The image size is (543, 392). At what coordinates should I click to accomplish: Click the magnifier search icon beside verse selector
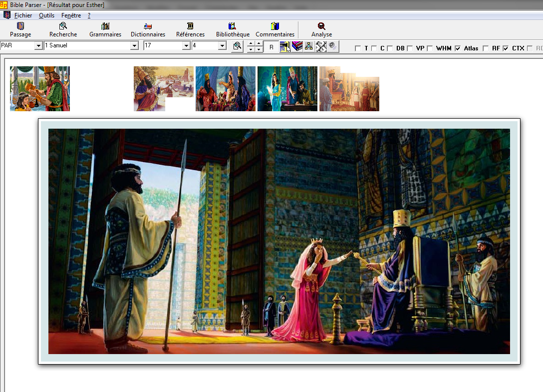click(237, 46)
